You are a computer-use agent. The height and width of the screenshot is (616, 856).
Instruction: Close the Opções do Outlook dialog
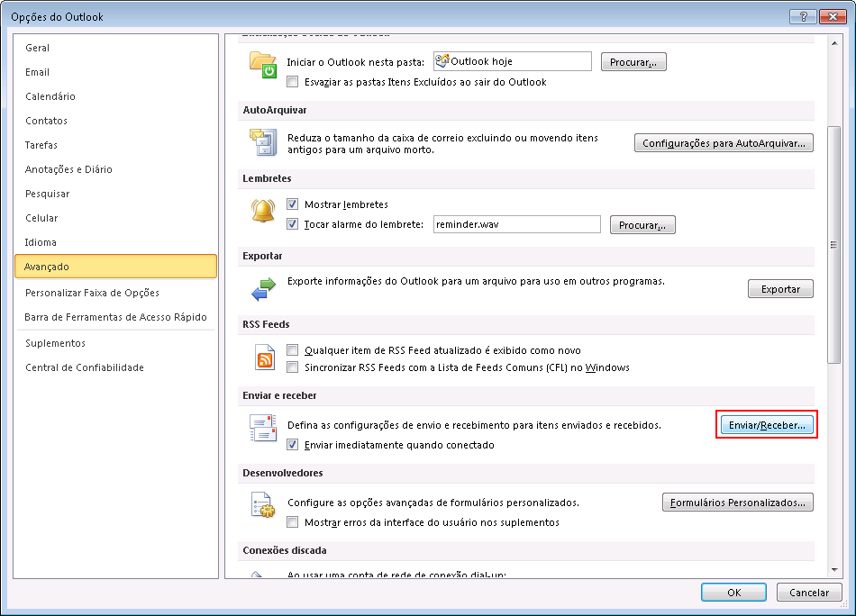pos(833,17)
